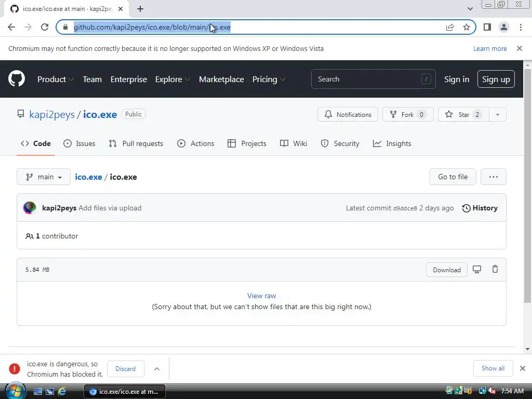This screenshot has width=532, height=399.
Task: Open the Insights tab
Action: pos(392,143)
